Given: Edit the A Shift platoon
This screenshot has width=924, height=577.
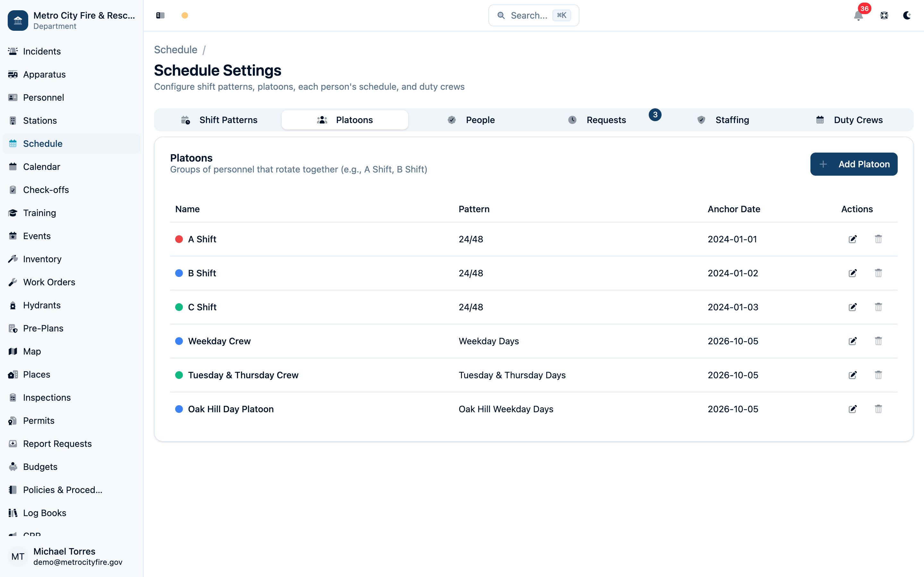Looking at the screenshot, I should [852, 239].
